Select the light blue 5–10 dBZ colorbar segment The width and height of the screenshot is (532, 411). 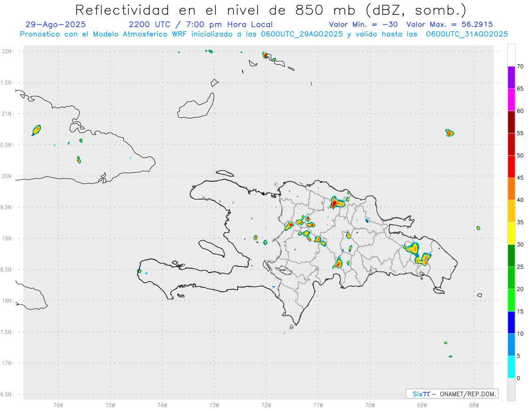pyautogui.click(x=511, y=345)
